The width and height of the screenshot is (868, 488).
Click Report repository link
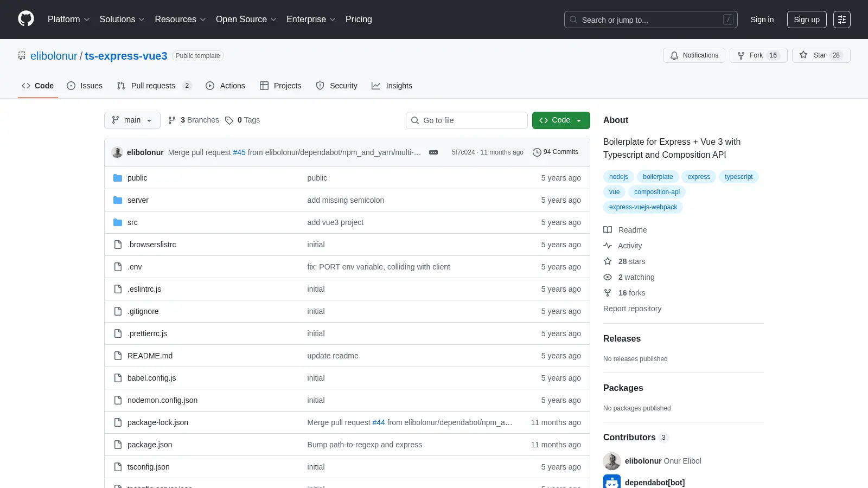(x=632, y=309)
